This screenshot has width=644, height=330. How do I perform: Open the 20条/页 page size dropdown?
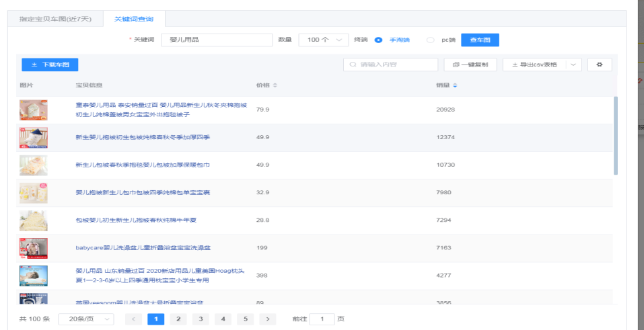pyautogui.click(x=86, y=319)
